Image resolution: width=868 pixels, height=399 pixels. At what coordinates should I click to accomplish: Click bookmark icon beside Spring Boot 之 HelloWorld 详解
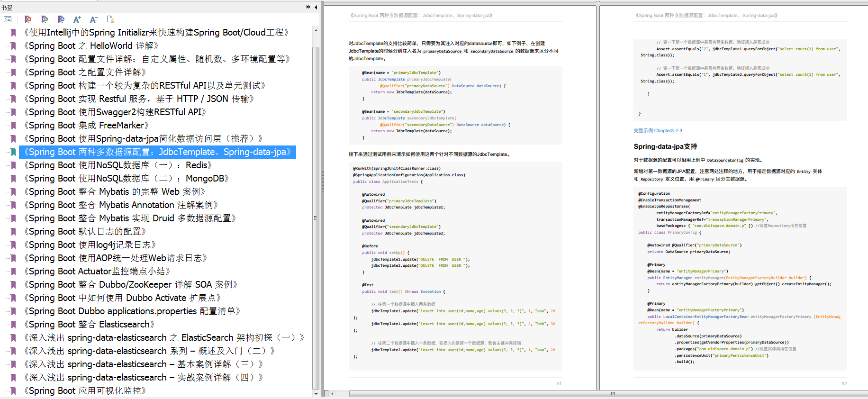(x=13, y=46)
